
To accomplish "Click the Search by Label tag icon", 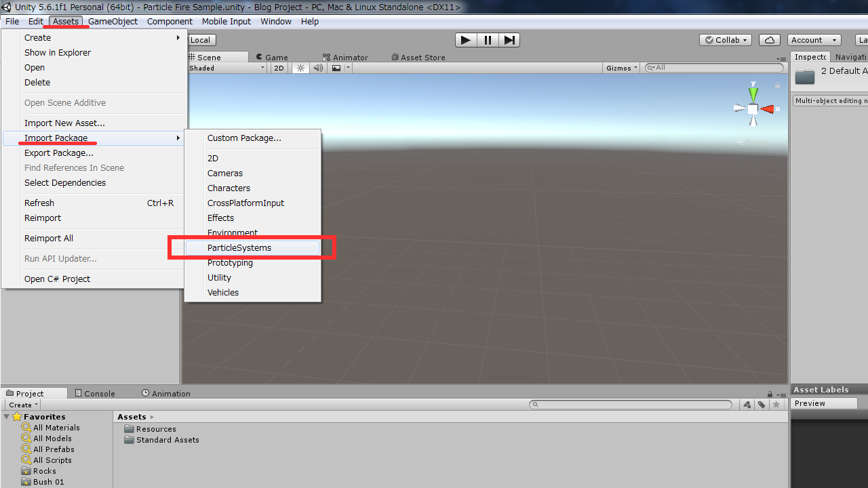I will point(762,405).
